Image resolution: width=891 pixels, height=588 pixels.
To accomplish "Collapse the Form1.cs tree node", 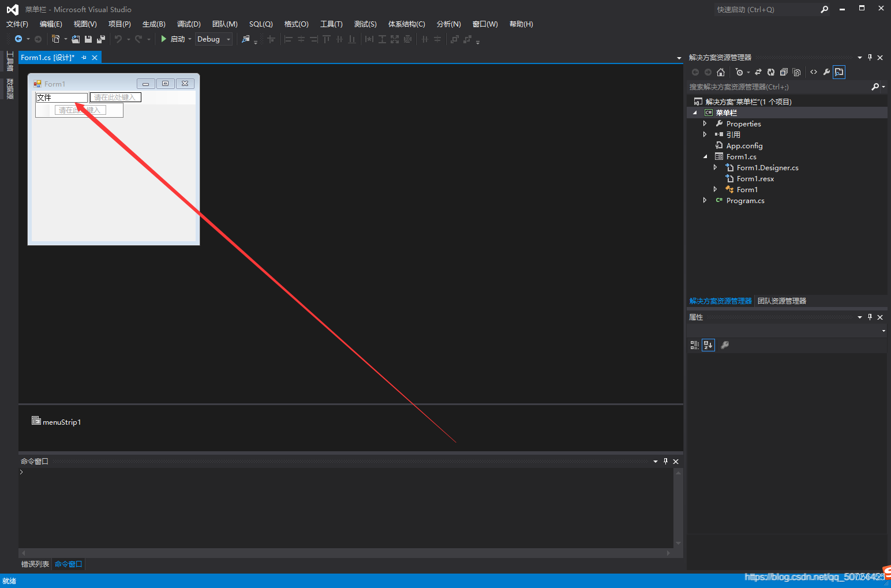I will 705,156.
